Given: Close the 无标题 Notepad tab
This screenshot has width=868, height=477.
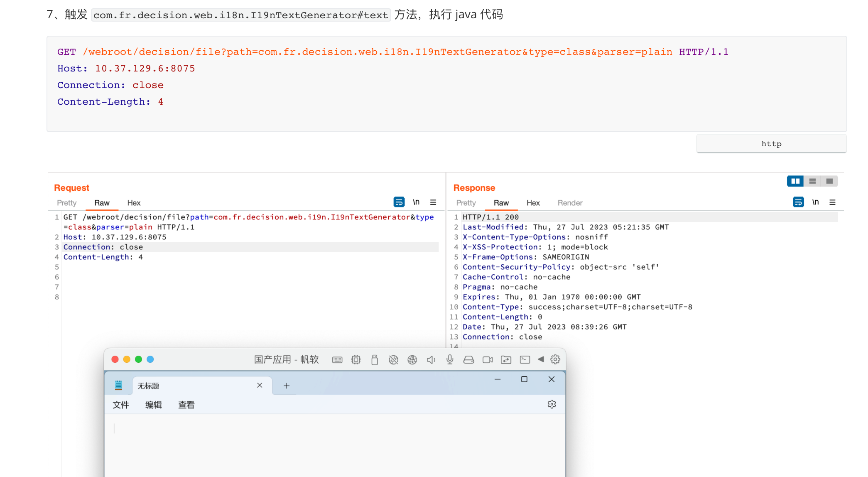Looking at the screenshot, I should 260,385.
